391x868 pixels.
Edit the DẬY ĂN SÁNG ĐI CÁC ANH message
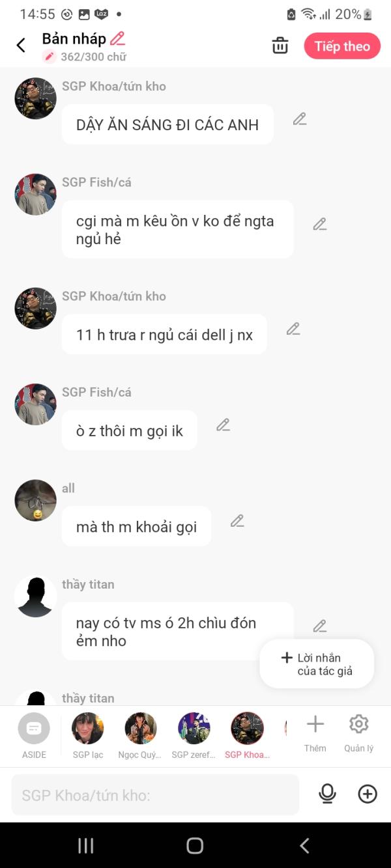300,119
